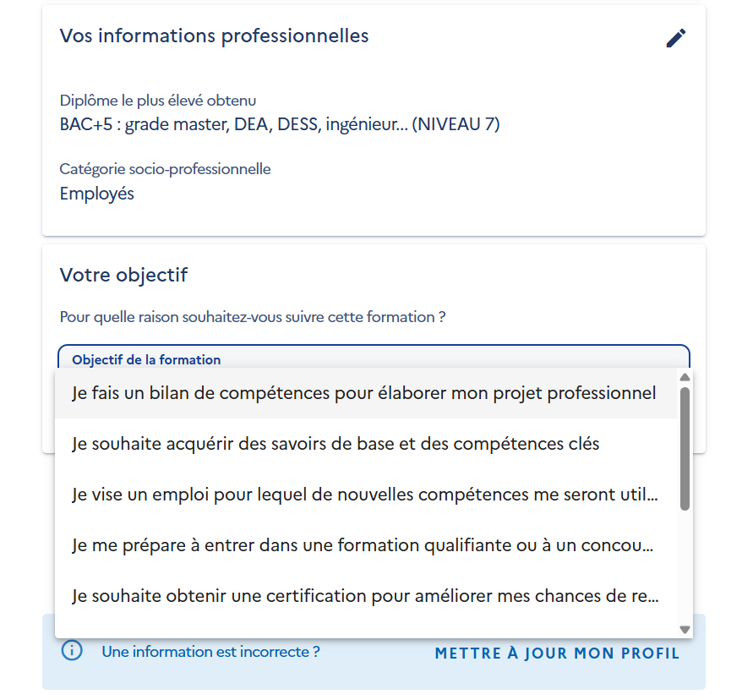Click the scrollbar down arrow

coord(685,629)
